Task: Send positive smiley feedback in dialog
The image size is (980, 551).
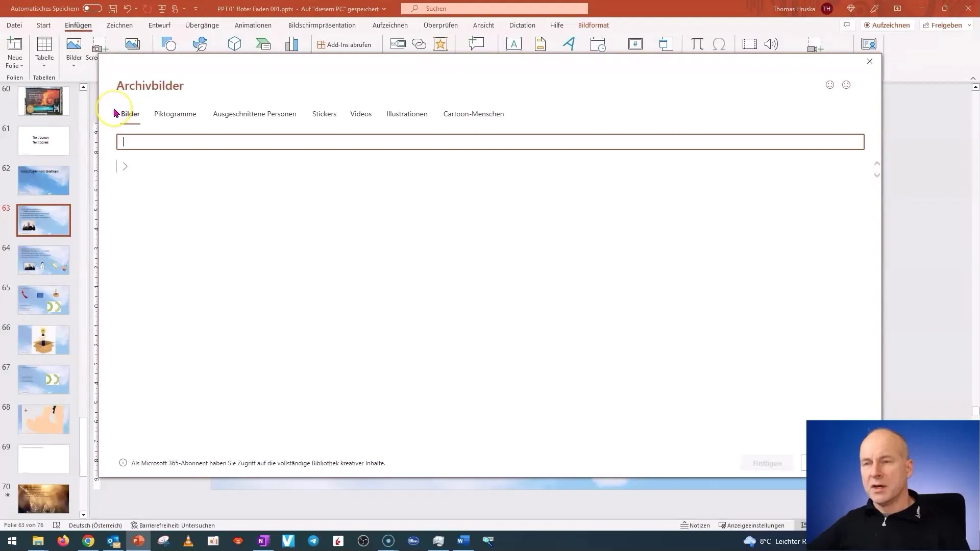Action: (x=830, y=85)
